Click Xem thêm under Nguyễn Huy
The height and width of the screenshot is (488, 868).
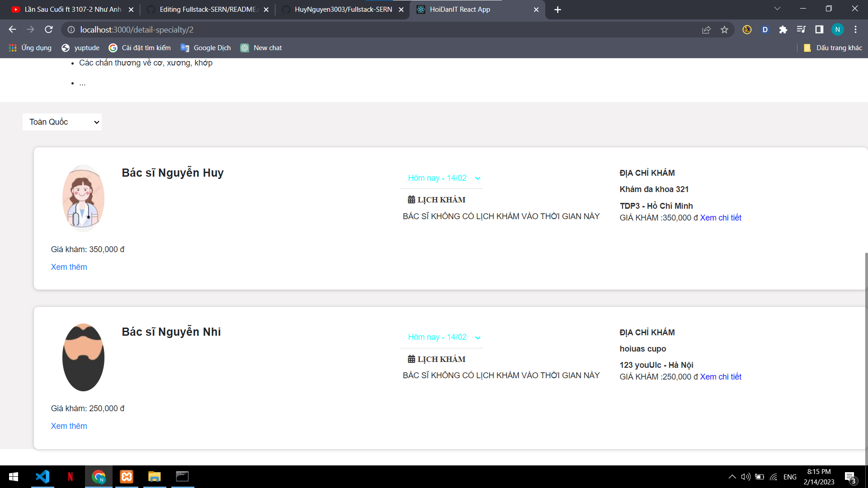coord(69,267)
